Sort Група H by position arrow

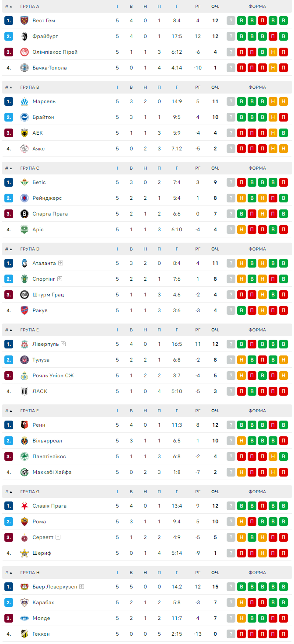click(9, 573)
